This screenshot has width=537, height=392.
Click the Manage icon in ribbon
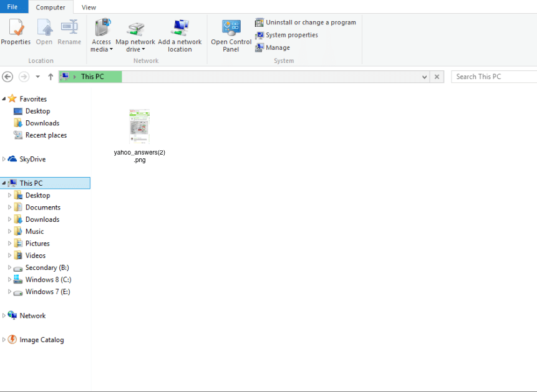click(259, 47)
